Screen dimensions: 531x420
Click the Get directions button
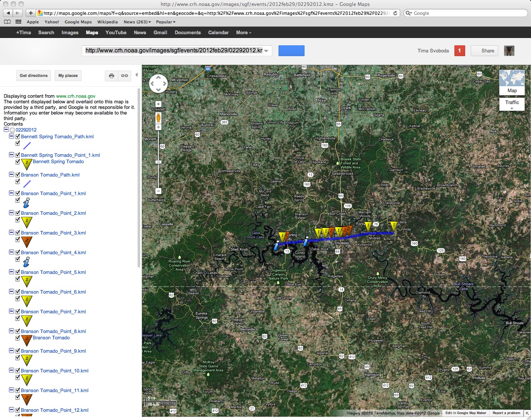(x=33, y=75)
